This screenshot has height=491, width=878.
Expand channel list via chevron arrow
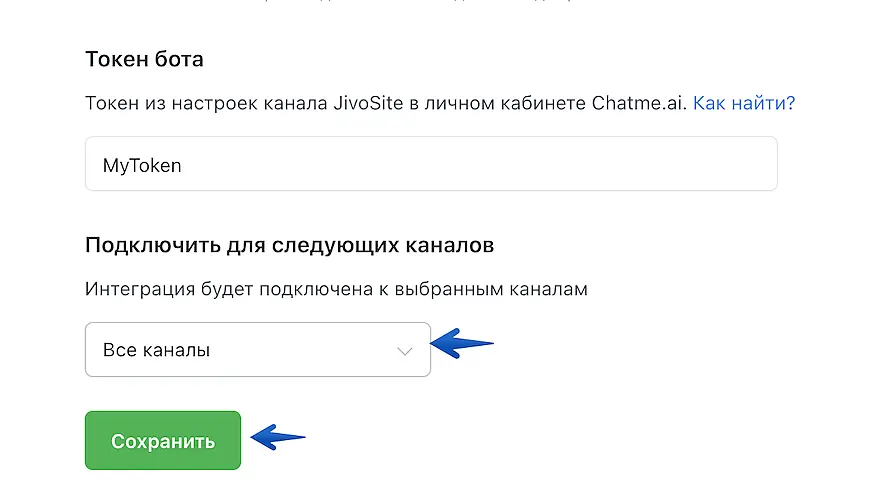tap(405, 351)
